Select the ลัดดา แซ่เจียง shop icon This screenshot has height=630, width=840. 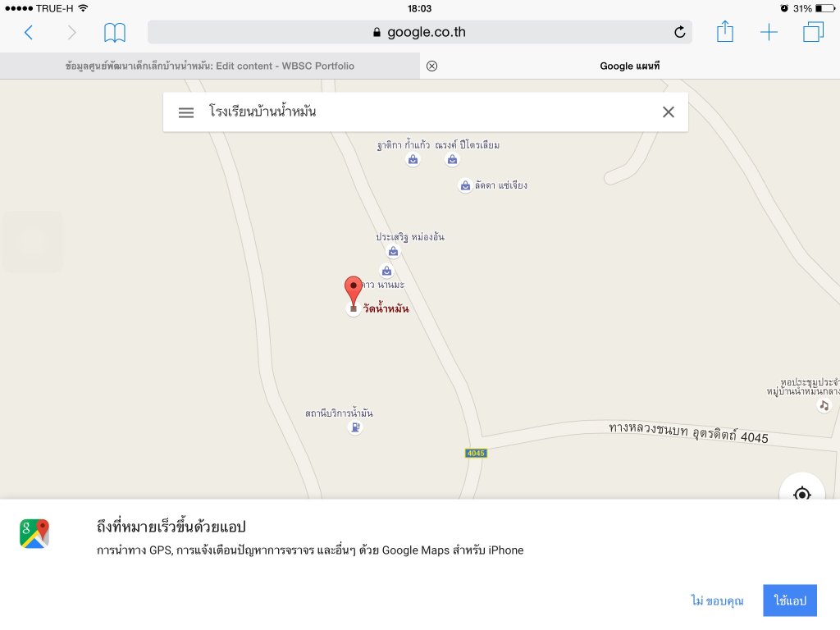click(x=466, y=185)
